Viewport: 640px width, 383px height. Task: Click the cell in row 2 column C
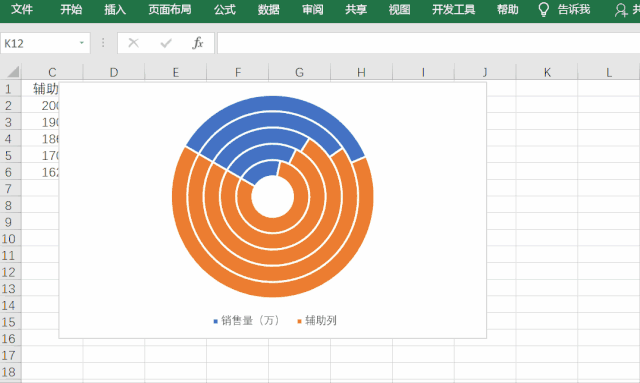pos(40,105)
